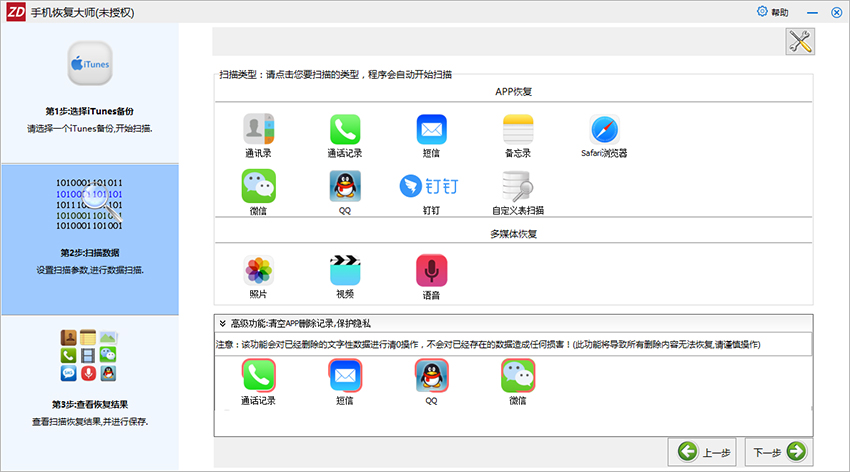Click the 扫描类型 instruction text

[x=336, y=74]
